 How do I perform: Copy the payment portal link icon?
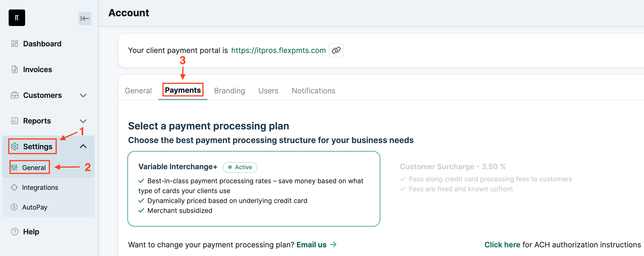click(x=336, y=50)
